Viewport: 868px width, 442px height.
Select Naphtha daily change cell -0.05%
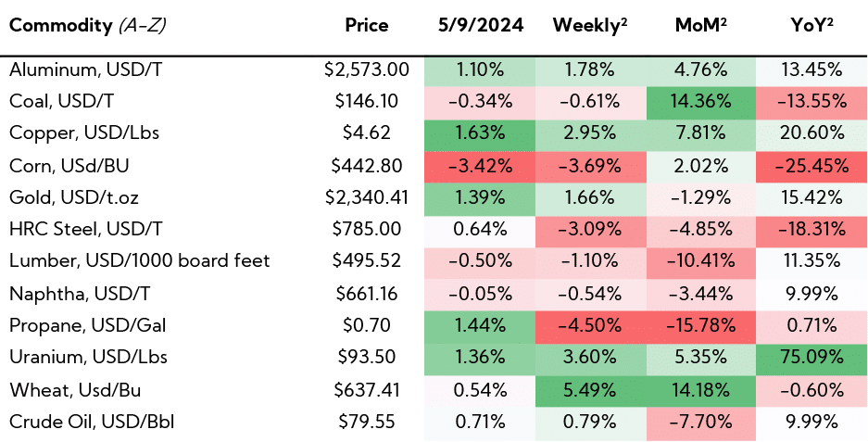tap(479, 293)
